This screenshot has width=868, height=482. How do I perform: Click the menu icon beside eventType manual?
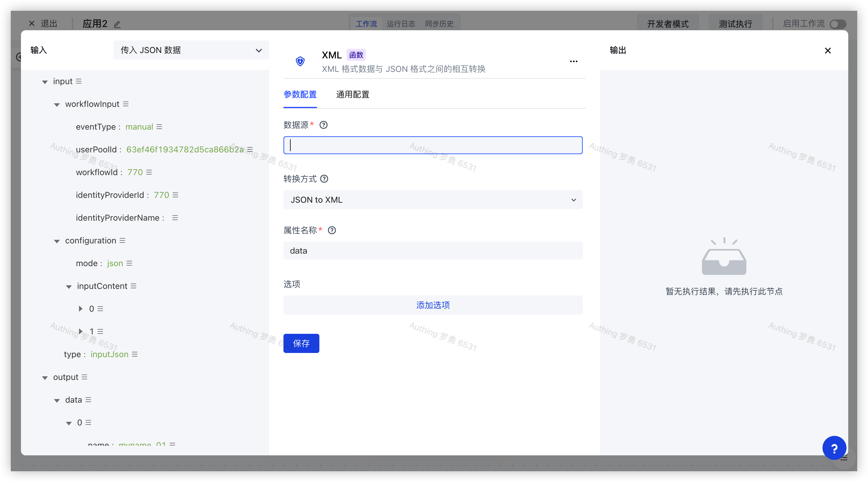tap(159, 127)
